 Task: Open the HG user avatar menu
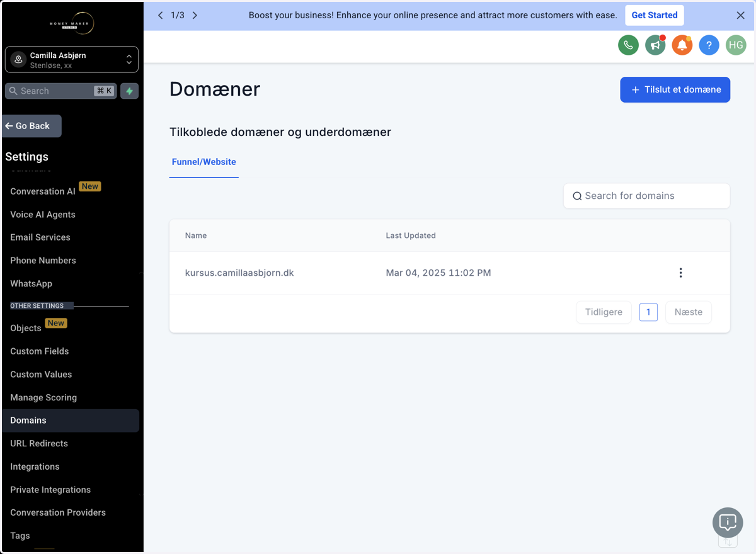736,45
